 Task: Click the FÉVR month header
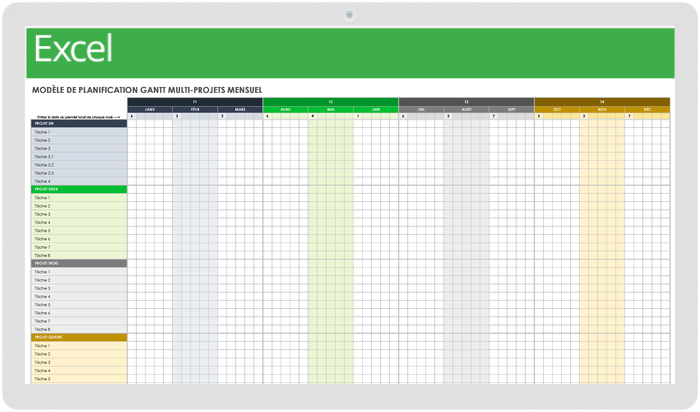tap(195, 109)
